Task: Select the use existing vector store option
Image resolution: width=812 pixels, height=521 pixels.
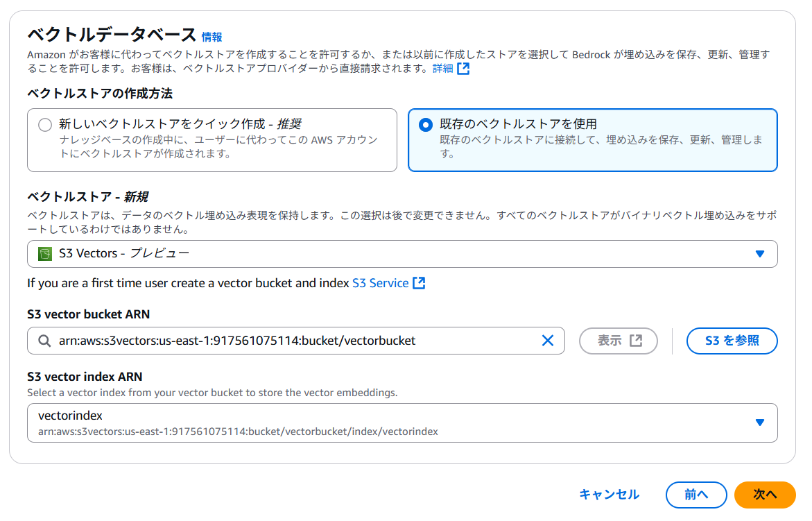Action: pos(592,140)
